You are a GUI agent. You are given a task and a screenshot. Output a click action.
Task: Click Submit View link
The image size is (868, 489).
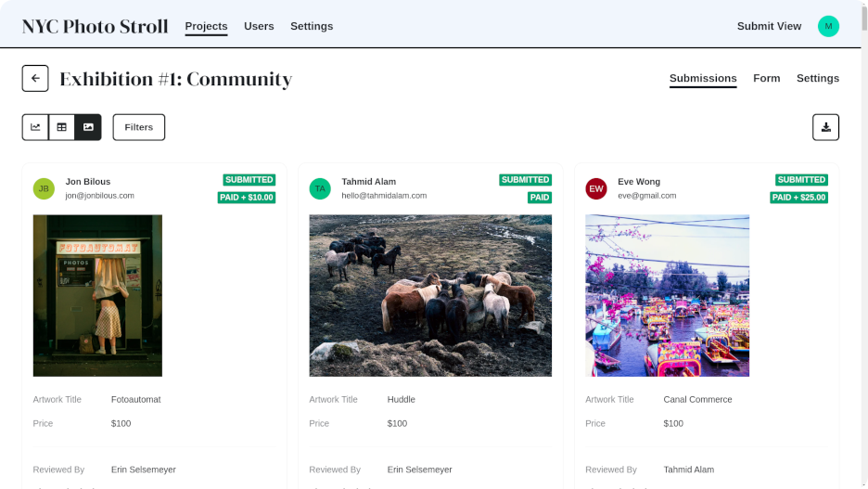point(769,26)
